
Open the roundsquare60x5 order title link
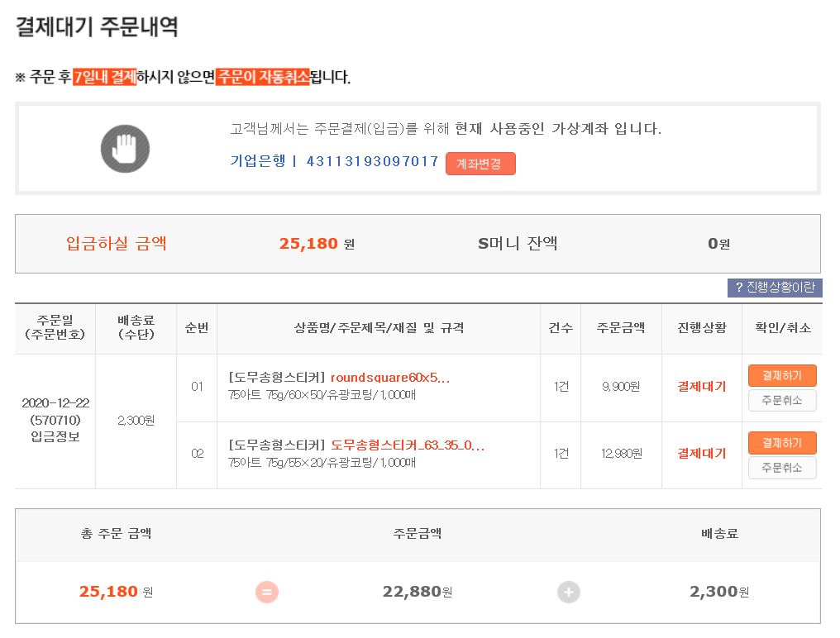[x=390, y=378]
